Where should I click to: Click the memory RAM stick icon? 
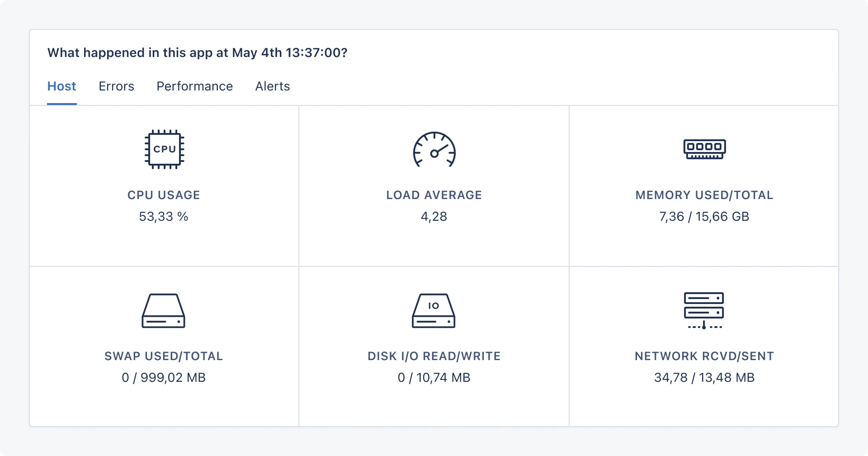coord(704,149)
